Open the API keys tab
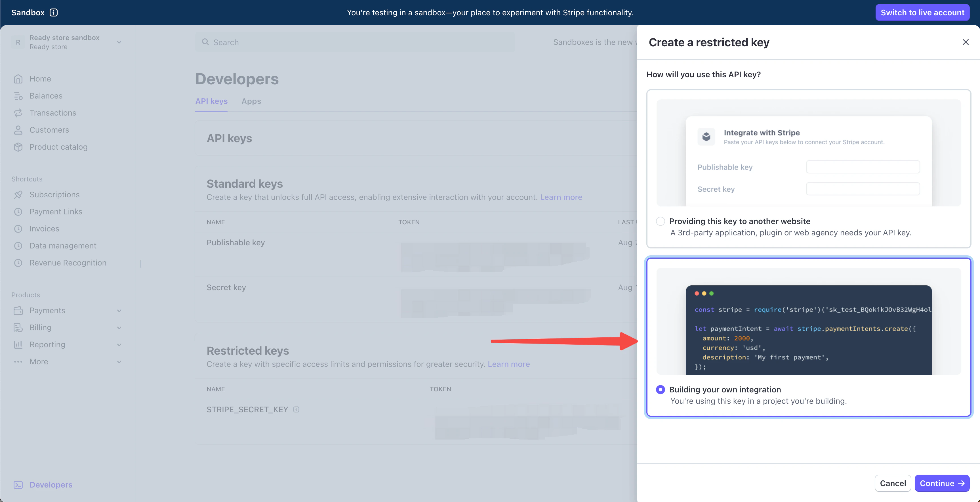The height and width of the screenshot is (502, 980). pyautogui.click(x=211, y=101)
